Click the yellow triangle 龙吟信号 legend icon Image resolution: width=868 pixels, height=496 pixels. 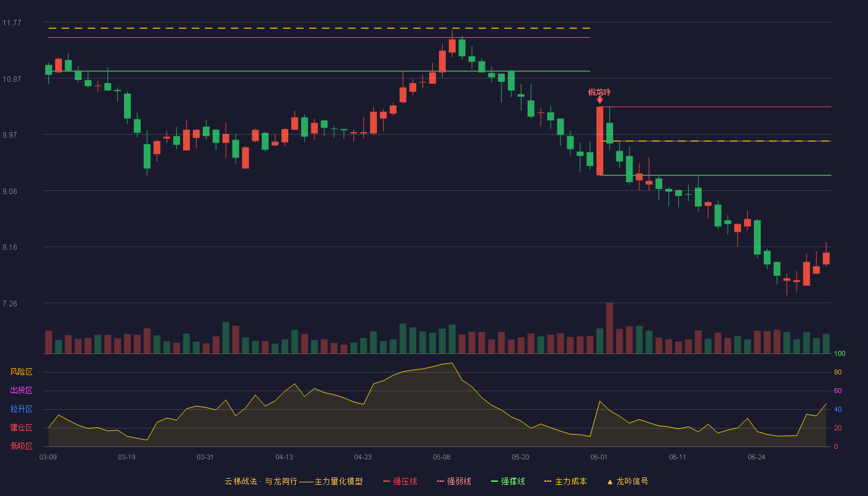point(609,482)
